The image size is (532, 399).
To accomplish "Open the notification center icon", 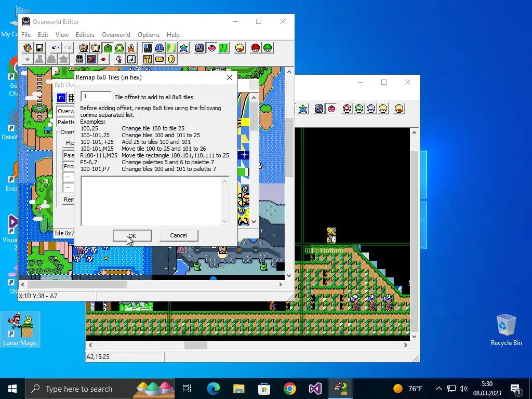I will [x=515, y=389].
